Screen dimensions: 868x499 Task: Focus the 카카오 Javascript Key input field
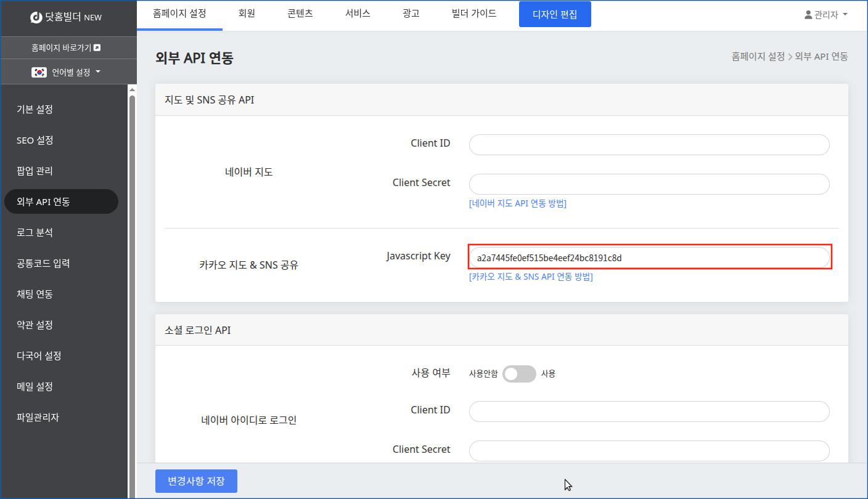pos(649,258)
